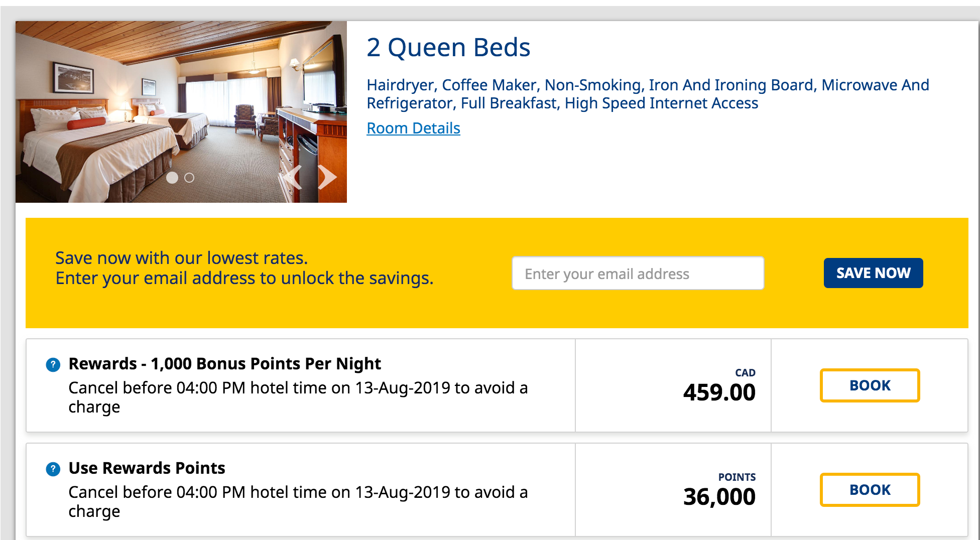Viewport: 980px width, 540px height.
Task: Jump to the second photo carousel dot
Action: tap(189, 178)
